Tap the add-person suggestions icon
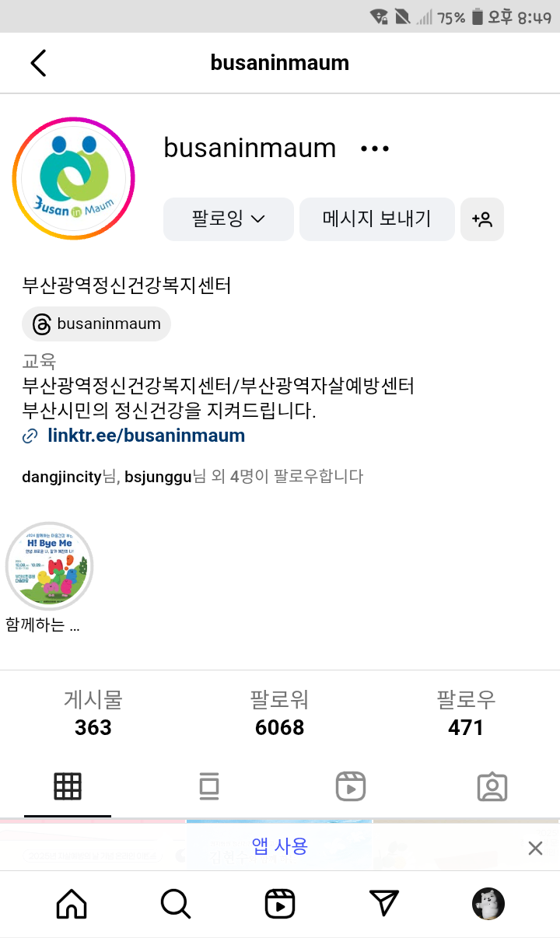560x938 pixels. click(482, 219)
